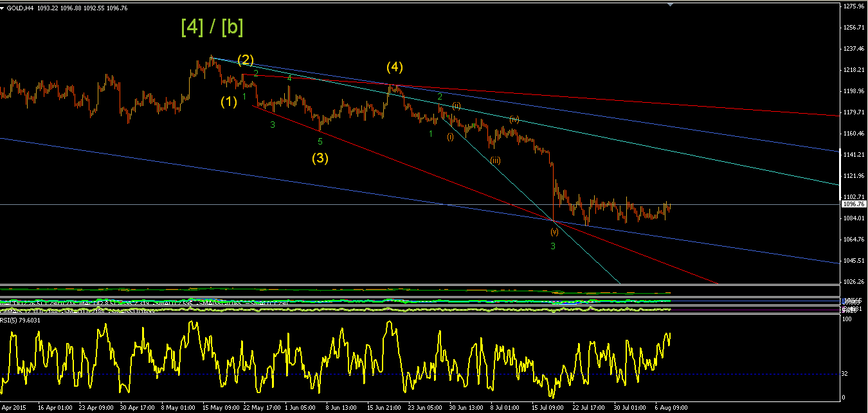The image size is (868, 413).
Task: Click the 8 Jul 01:00 time label
Action: pos(505,407)
